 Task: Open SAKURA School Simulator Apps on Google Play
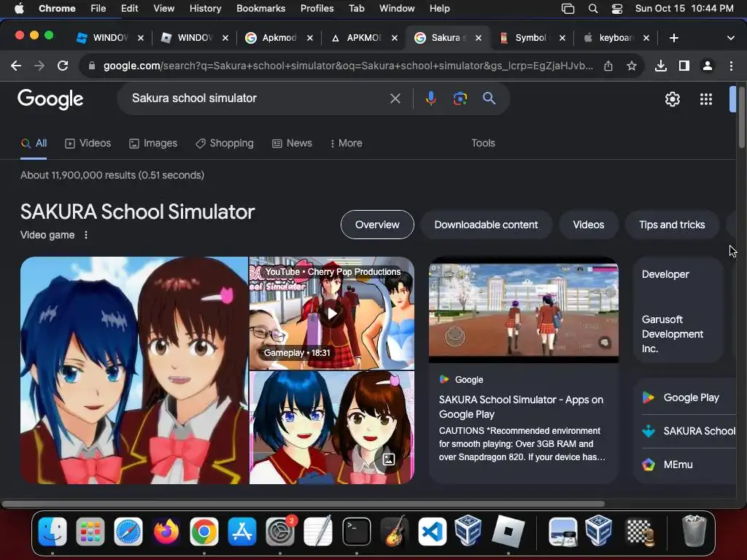521,407
